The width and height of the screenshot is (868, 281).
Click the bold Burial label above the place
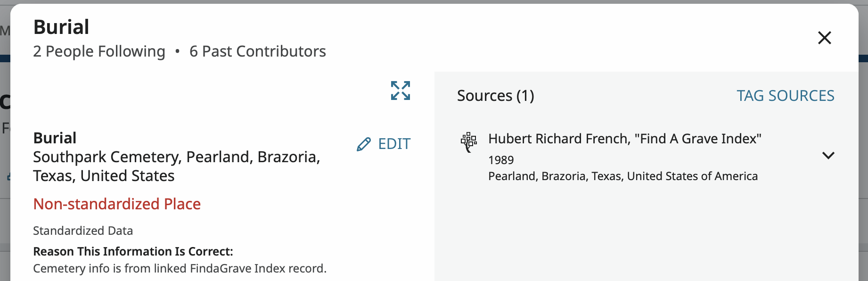pos(55,138)
